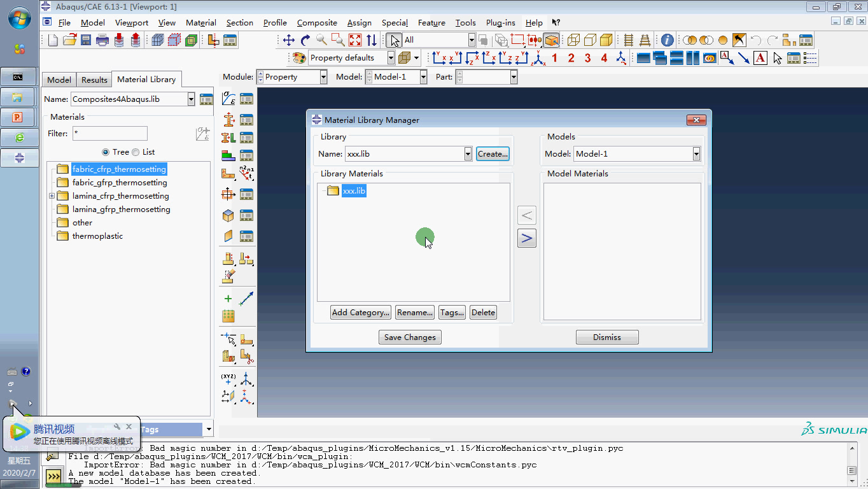Save the model database with floppy icon

point(86,40)
